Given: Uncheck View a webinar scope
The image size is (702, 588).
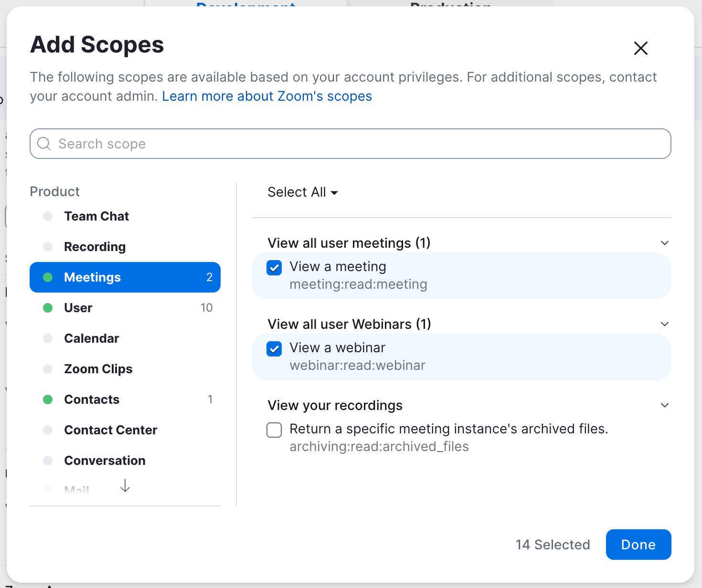Looking at the screenshot, I should pos(274,349).
